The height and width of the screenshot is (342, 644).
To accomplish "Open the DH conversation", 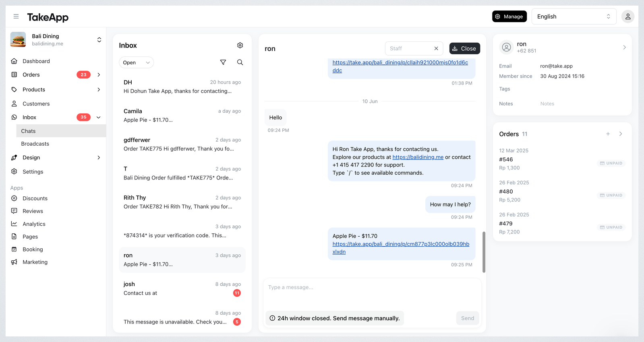I will tap(182, 87).
